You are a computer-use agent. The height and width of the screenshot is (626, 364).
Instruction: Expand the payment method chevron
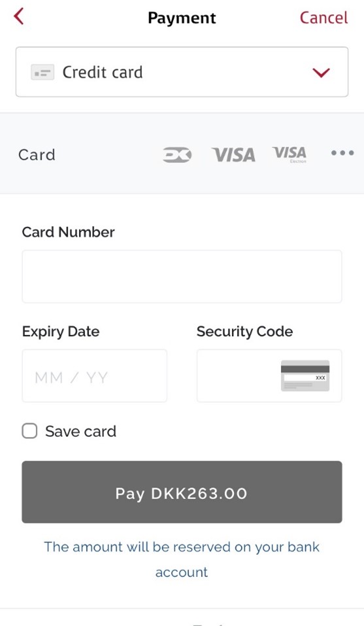pos(321,73)
